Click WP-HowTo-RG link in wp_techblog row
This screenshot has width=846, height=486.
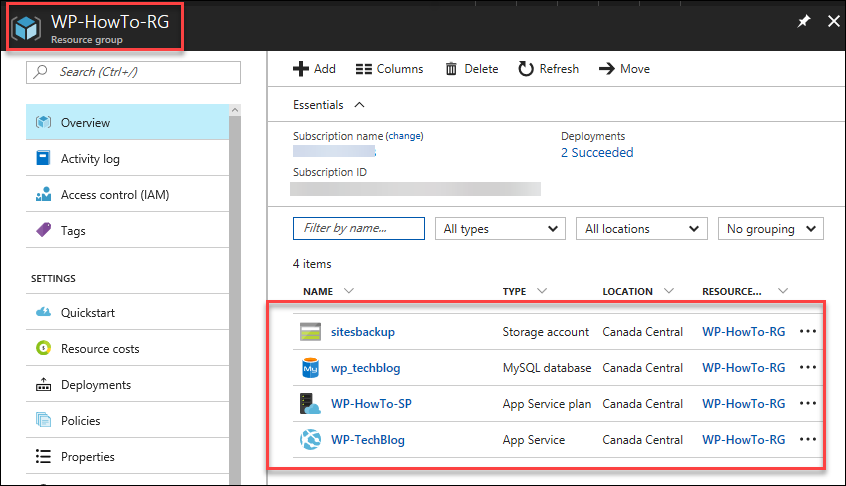tap(743, 367)
